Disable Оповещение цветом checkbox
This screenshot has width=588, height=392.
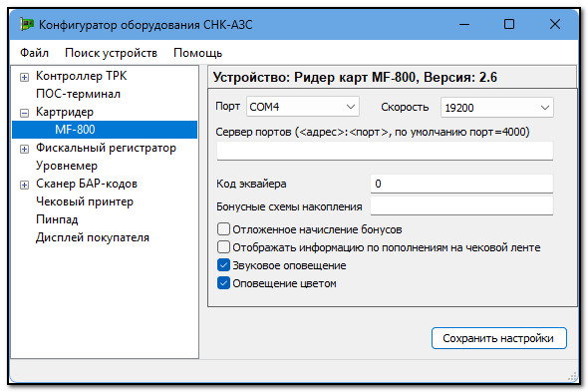(x=223, y=283)
